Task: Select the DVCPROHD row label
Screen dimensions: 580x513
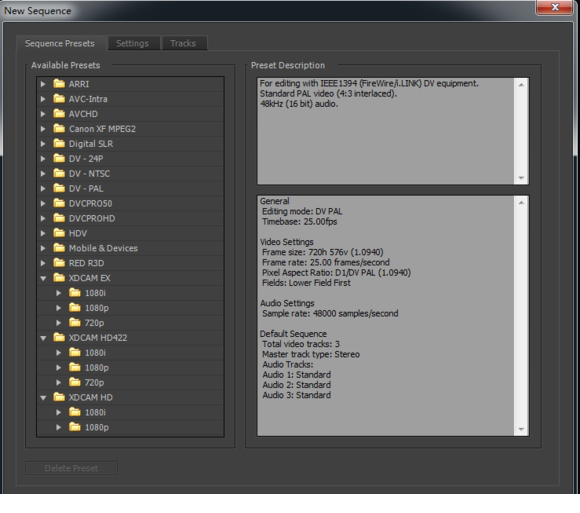Action: [92, 218]
